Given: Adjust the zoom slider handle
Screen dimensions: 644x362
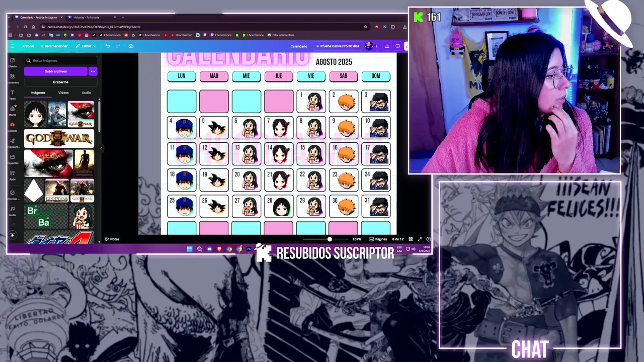Looking at the screenshot, I should coord(330,239).
